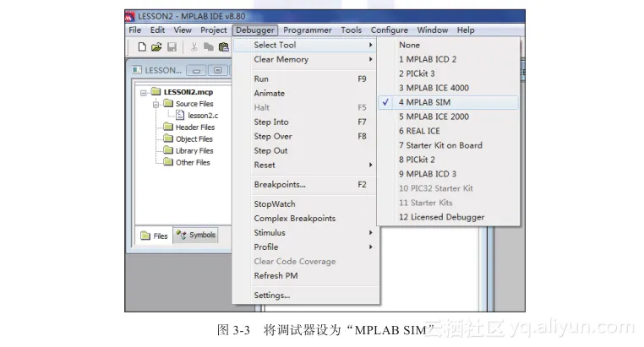Open the Reset submenu
Screen dimensions: 644x347
306,165
